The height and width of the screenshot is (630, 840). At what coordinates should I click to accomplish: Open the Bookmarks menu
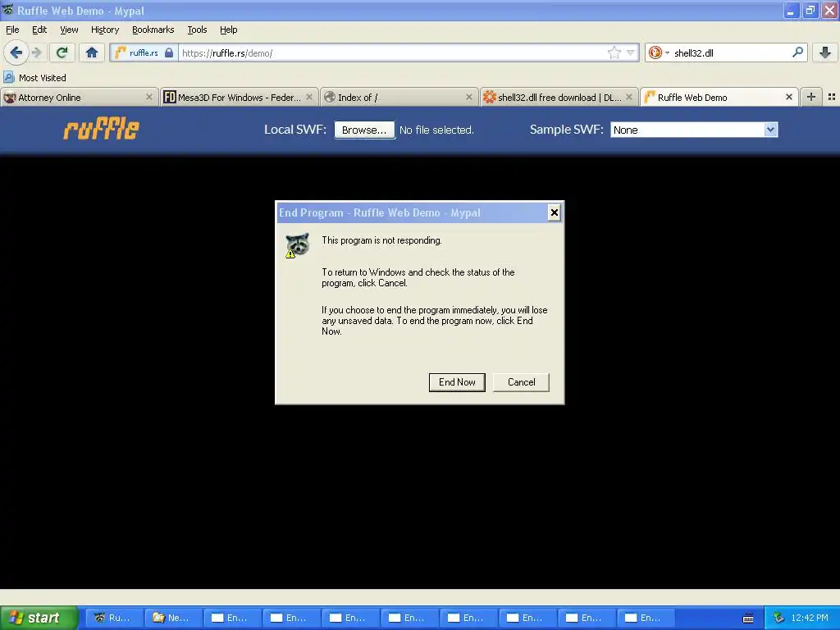153,30
